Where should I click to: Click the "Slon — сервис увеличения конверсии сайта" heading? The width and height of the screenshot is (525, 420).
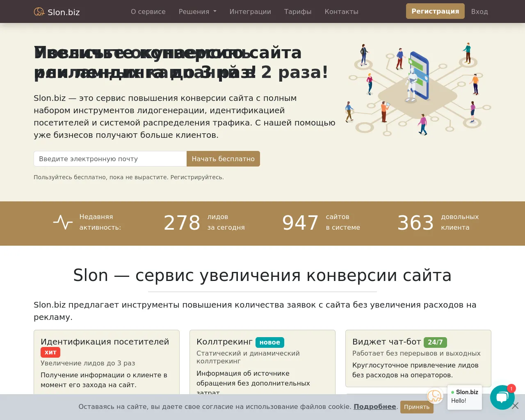pyautogui.click(x=262, y=275)
